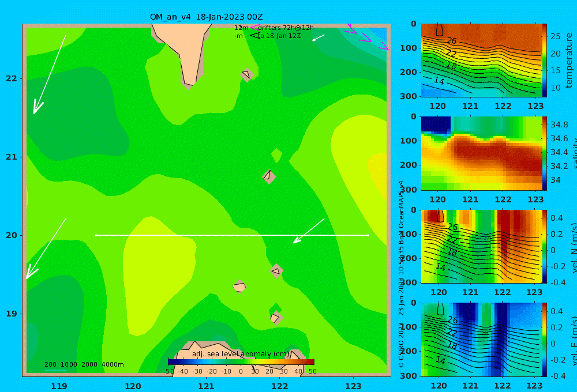Click the vertical "salinity" axis label
Screen dimensions: 577x392
574,153
